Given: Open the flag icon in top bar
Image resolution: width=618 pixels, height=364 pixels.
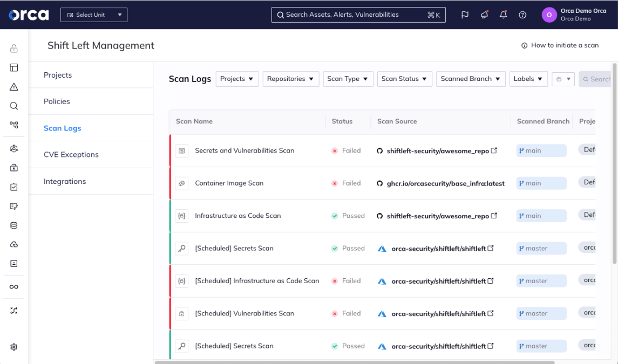Looking at the screenshot, I should (x=465, y=15).
